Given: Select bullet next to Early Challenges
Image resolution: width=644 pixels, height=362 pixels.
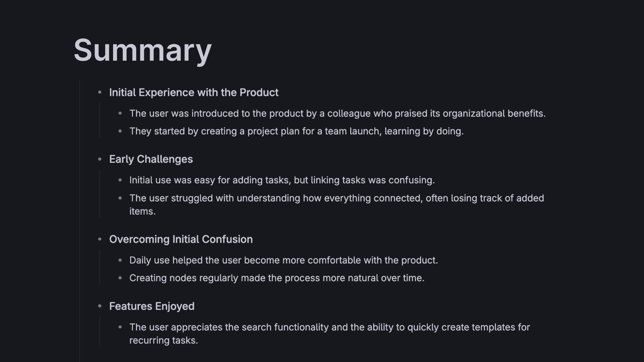Looking at the screenshot, I should [x=100, y=159].
